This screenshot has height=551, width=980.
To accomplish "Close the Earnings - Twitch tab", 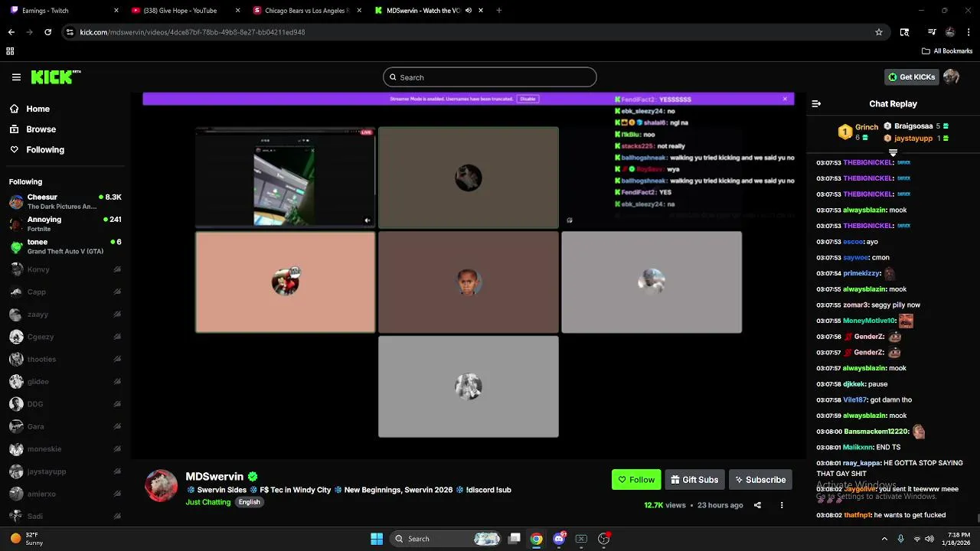I will point(116,11).
